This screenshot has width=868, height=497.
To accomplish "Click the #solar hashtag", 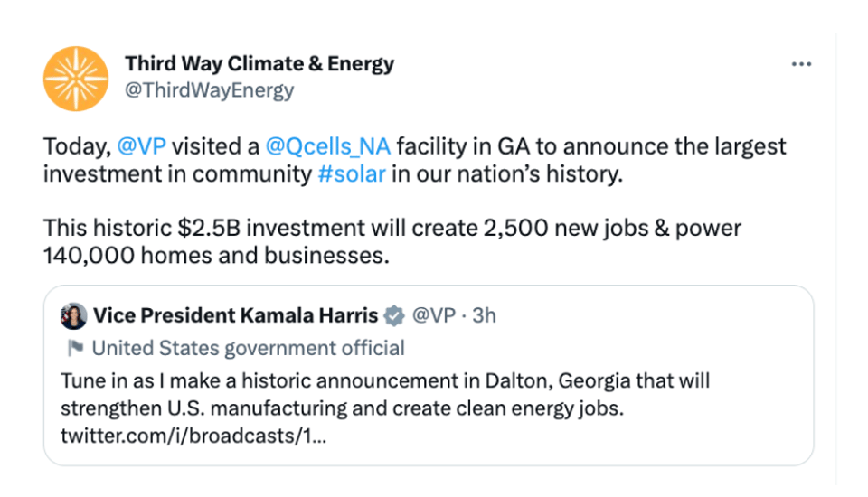I will (352, 174).
